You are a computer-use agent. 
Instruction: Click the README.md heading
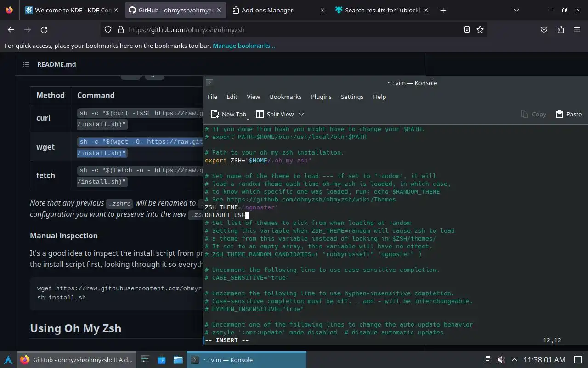click(57, 64)
